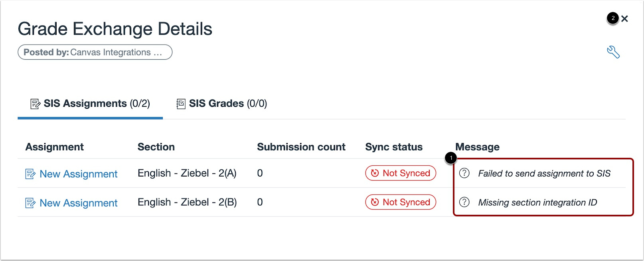644x261 pixels.
Task: Click the wrench settings icon
Action: click(614, 52)
